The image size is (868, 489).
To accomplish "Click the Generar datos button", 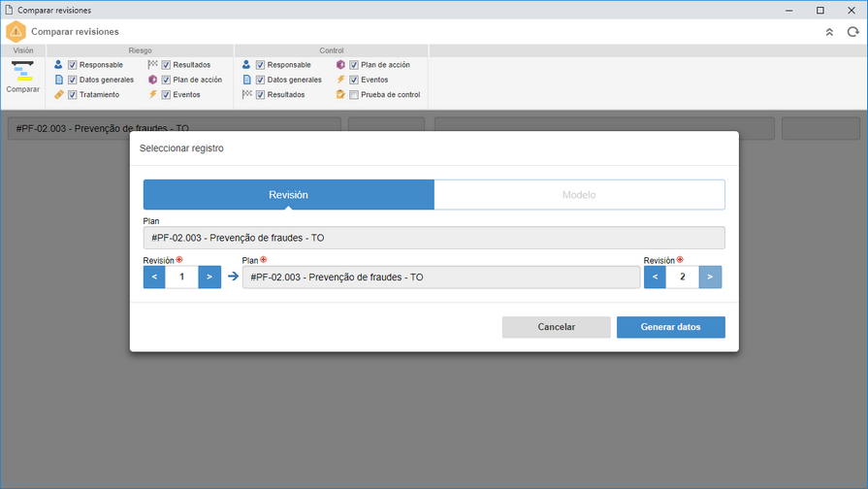I will (x=671, y=327).
